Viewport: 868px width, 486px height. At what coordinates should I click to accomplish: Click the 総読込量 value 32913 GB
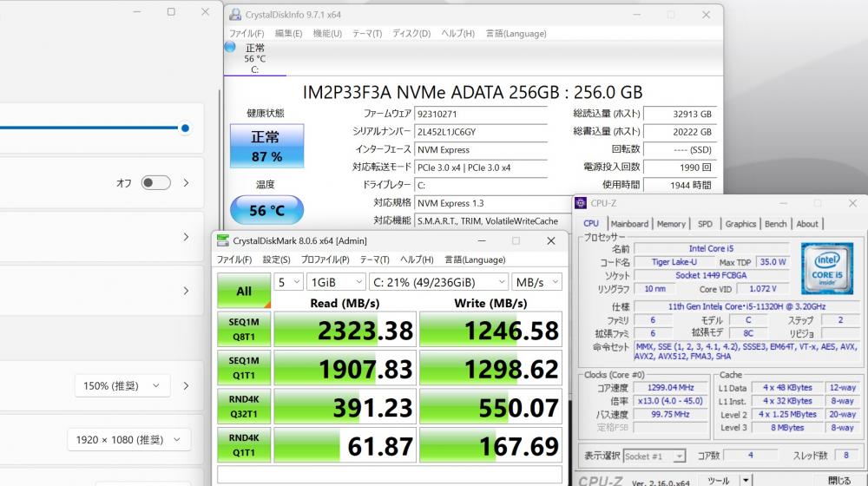click(680, 114)
